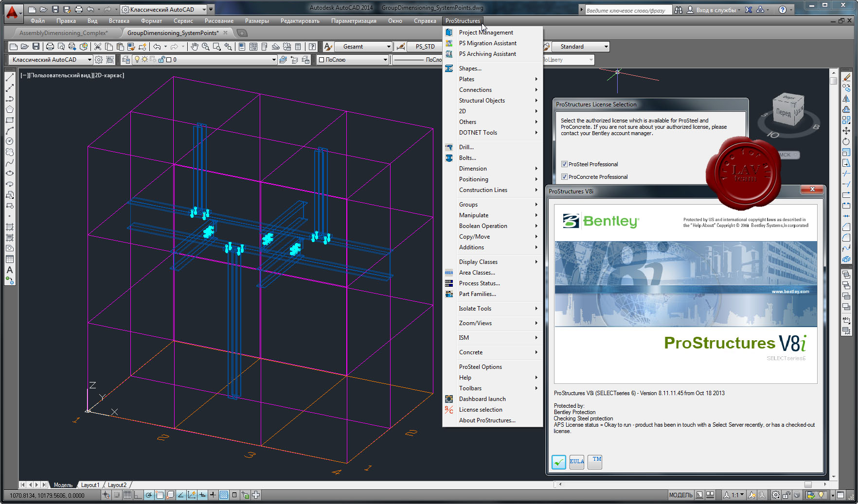Click the EULA button
The width and height of the screenshot is (858, 504).
tap(577, 462)
